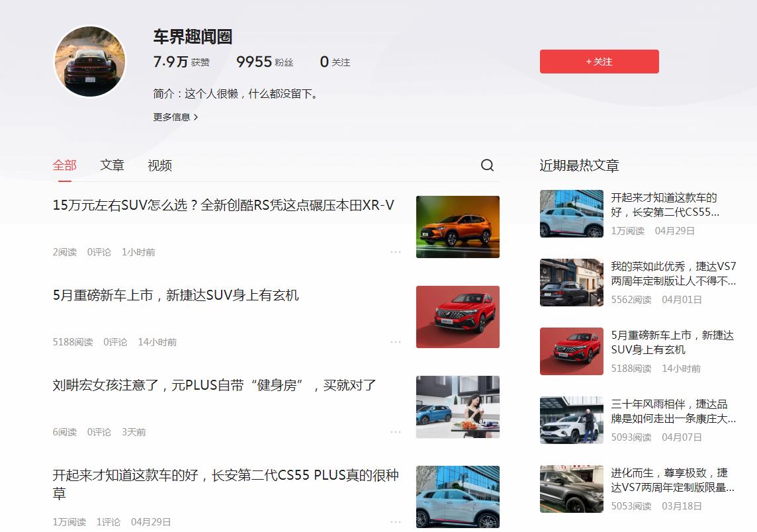This screenshot has height=532, width=757.
Task: Click 3天前 timestamp under 元PLUS article
Action: pos(134,432)
